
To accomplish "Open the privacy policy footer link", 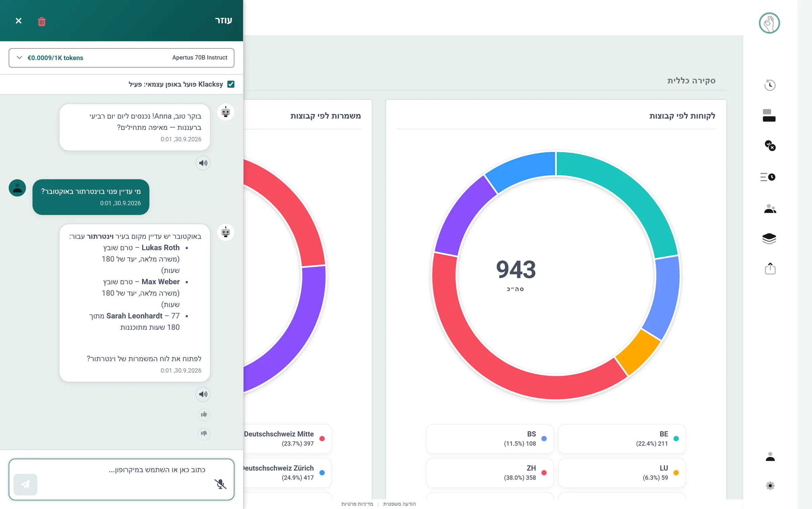I will 357,504.
